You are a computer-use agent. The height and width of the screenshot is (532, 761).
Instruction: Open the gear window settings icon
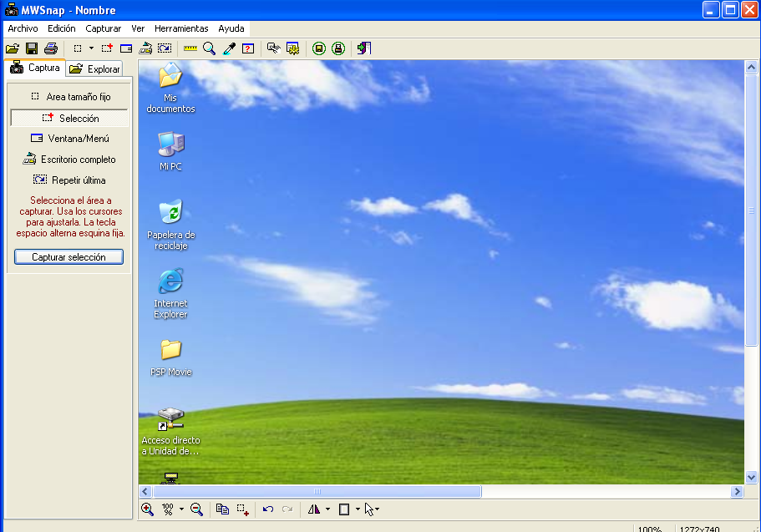coord(292,48)
